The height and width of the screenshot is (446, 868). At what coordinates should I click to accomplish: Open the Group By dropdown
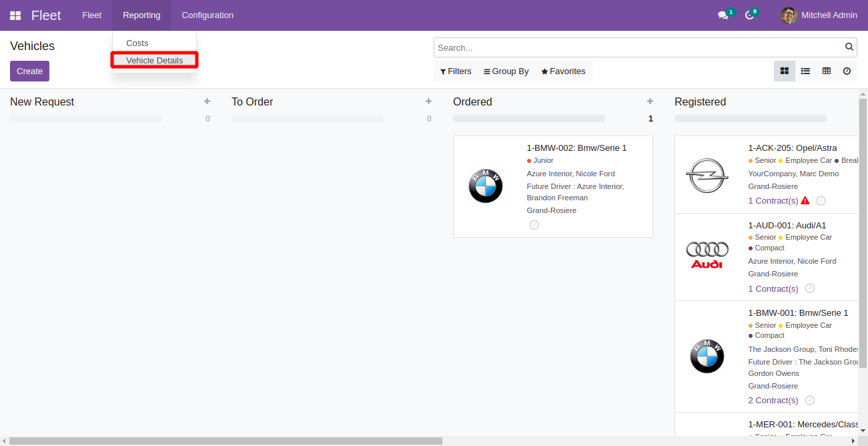pyautogui.click(x=506, y=71)
